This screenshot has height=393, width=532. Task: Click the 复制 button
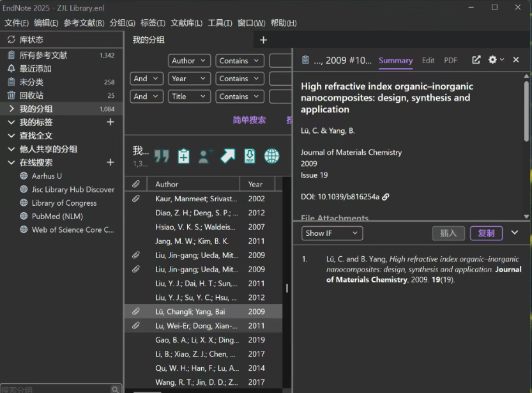tap(486, 233)
